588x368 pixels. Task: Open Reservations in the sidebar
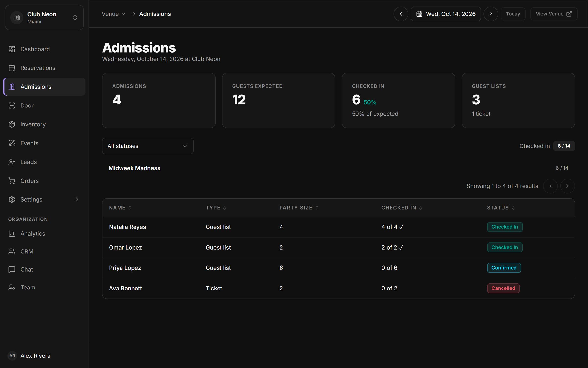pyautogui.click(x=44, y=68)
